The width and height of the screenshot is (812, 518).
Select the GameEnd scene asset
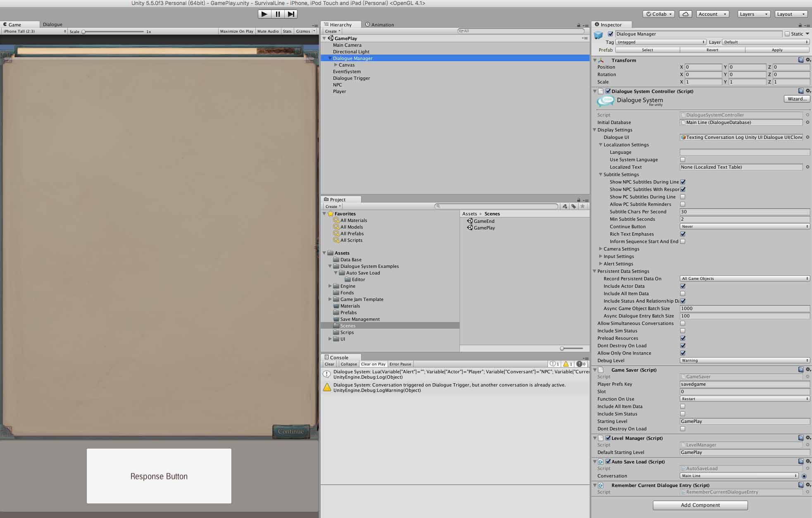(x=481, y=221)
